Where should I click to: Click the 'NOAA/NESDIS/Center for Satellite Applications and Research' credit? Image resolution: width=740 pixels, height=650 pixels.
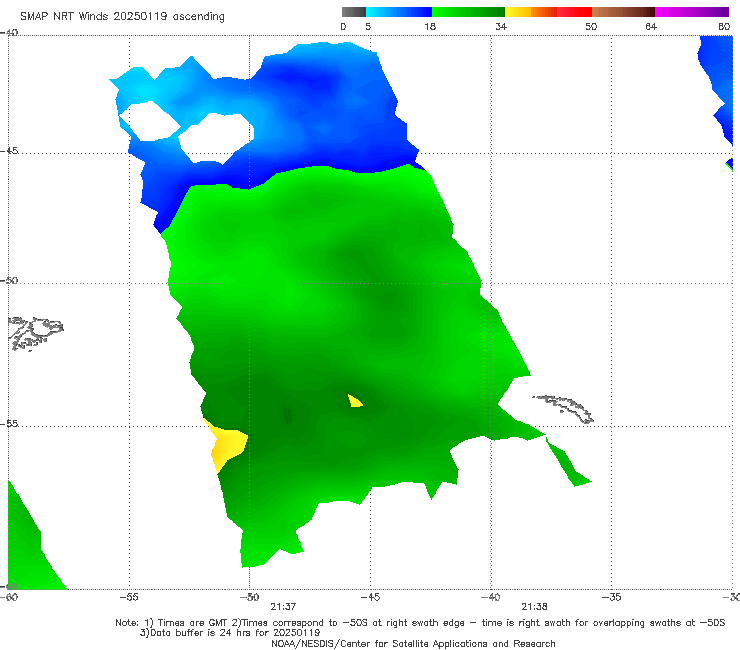[x=413, y=644]
